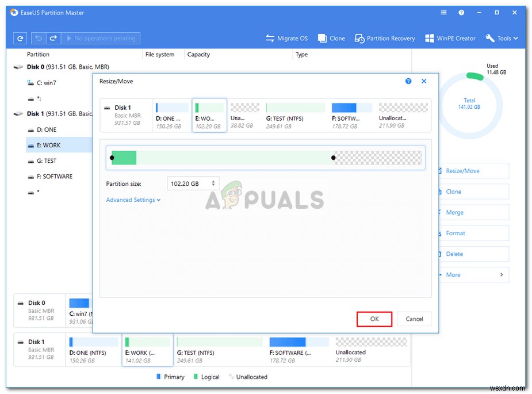The width and height of the screenshot is (532, 394).
Task: Select G: TEST in partition list
Action: (47, 161)
